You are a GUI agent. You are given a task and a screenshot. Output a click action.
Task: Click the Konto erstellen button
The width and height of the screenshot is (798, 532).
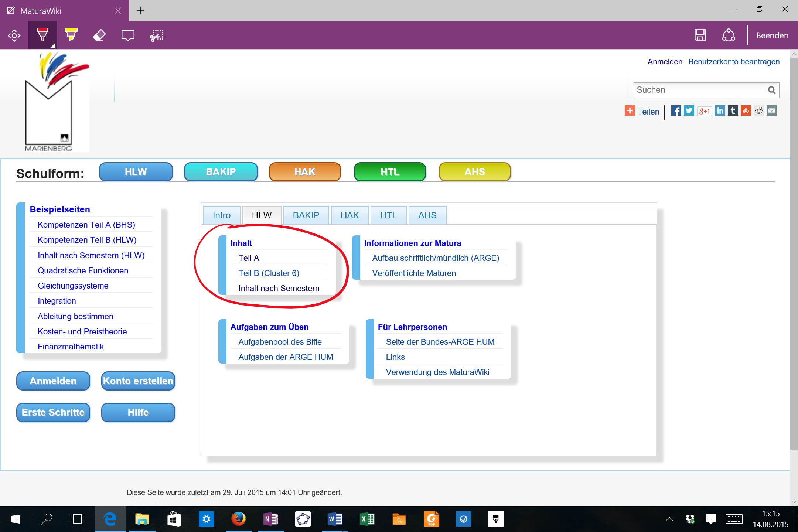pos(138,381)
